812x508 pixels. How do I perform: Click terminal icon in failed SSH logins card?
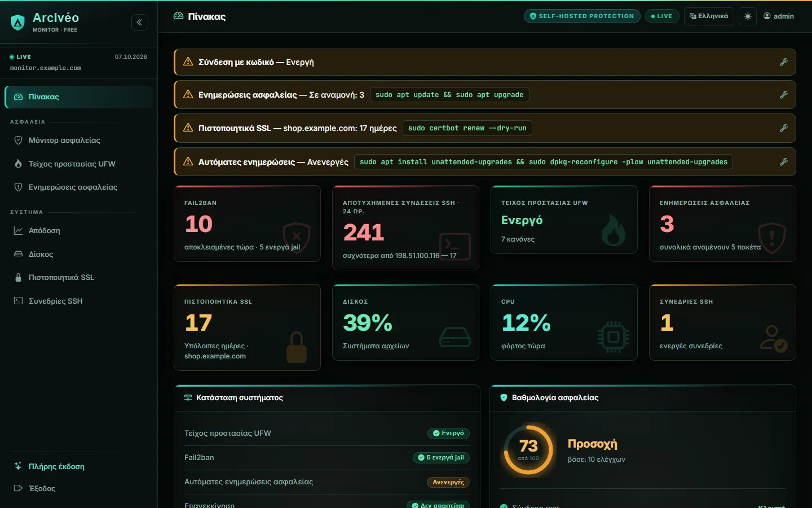pyautogui.click(x=455, y=247)
